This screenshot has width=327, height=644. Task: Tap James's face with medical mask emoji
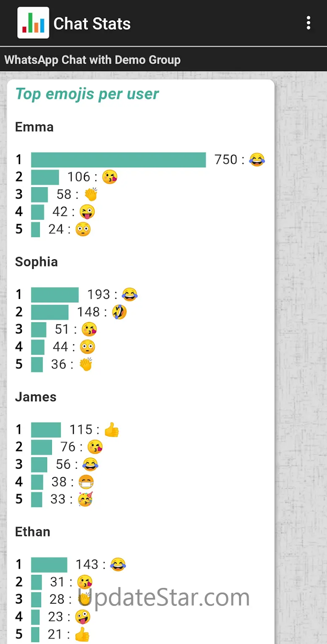coord(86,482)
